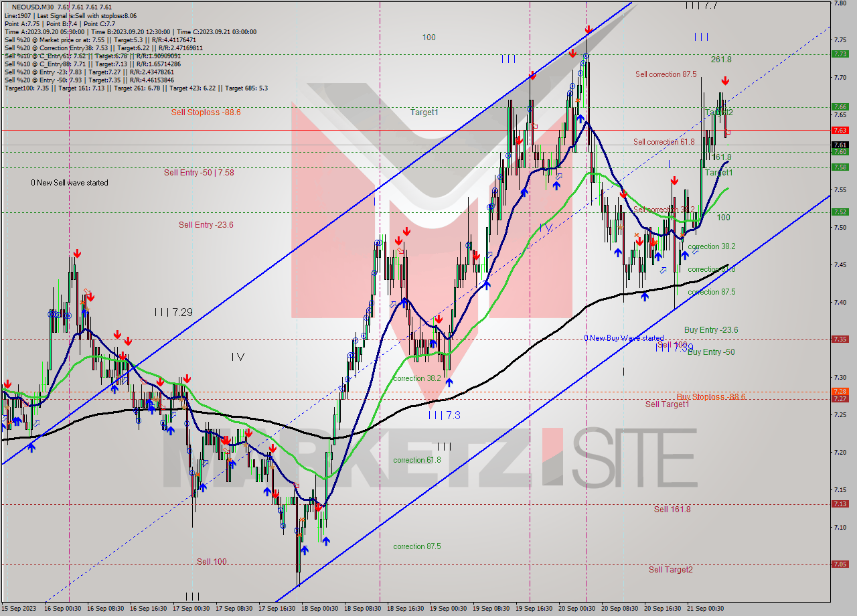857x616 pixels.
Task: Select the '0 New Sell wave started' label
Action: click(x=70, y=183)
